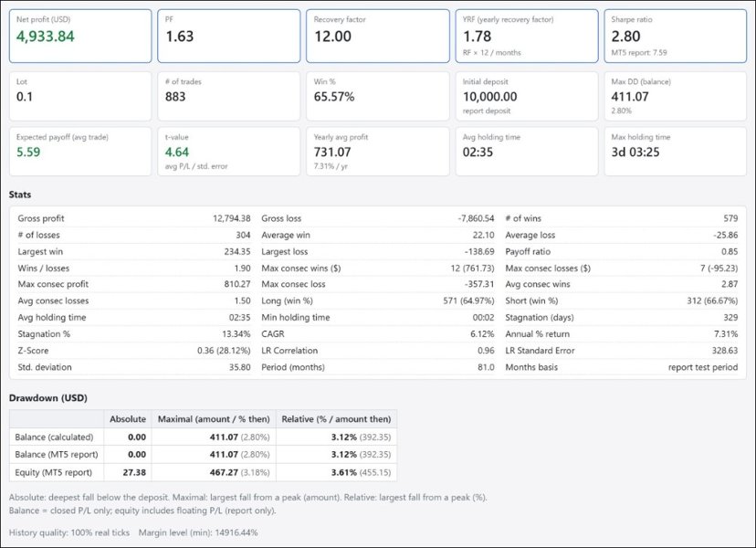Select the Z-Score value 0.36 (28.12%)
756x548 pixels.
click(224, 351)
